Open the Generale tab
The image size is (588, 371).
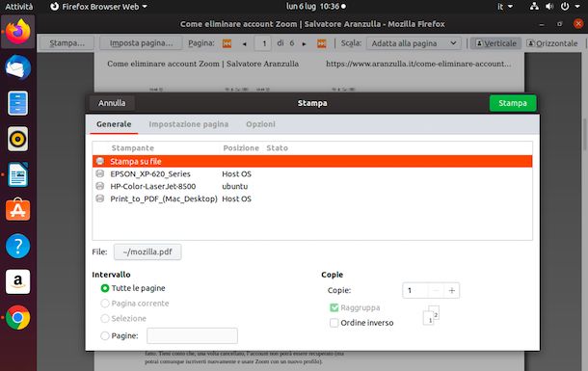pyautogui.click(x=114, y=124)
